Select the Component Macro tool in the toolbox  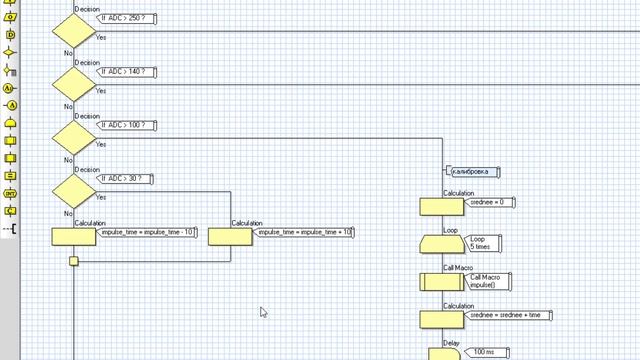pos(10,158)
